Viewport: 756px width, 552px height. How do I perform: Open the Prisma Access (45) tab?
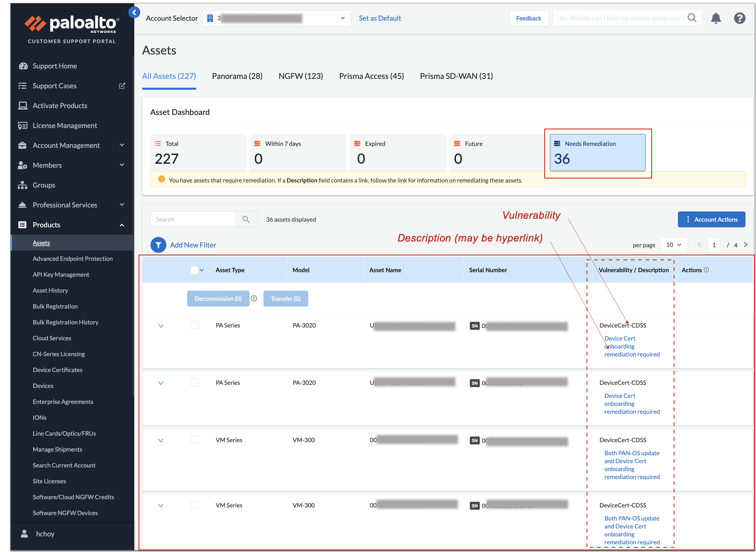coord(371,76)
